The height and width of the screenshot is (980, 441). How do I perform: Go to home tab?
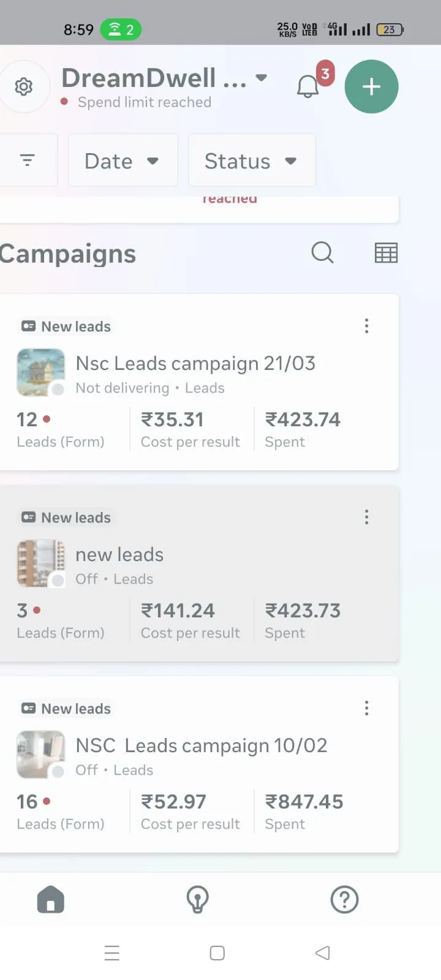coord(51,900)
